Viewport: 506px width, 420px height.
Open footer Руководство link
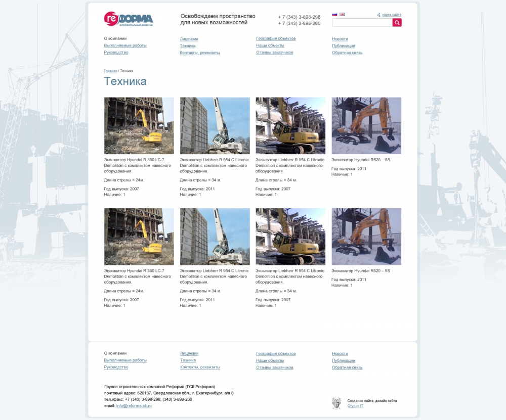click(x=116, y=367)
